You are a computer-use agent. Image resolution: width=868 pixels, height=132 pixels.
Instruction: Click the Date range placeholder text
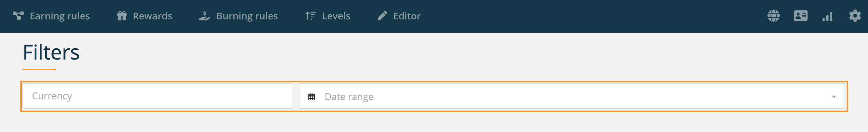click(x=349, y=97)
